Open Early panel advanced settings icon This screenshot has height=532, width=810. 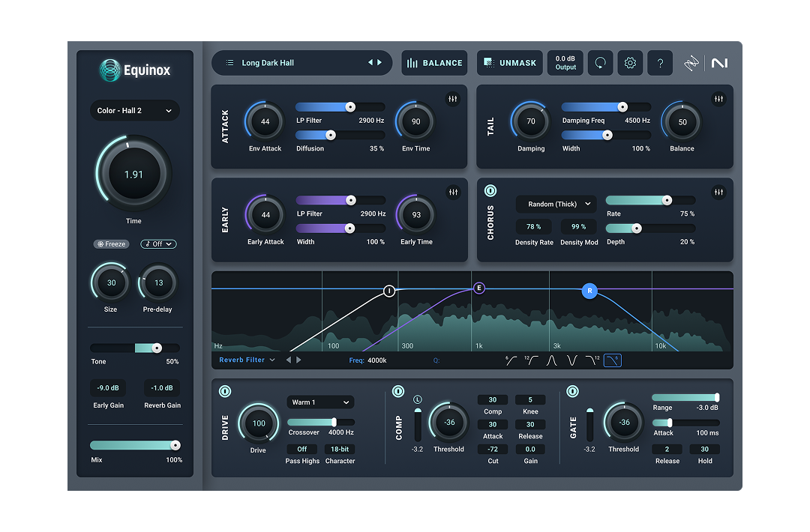[x=452, y=193]
